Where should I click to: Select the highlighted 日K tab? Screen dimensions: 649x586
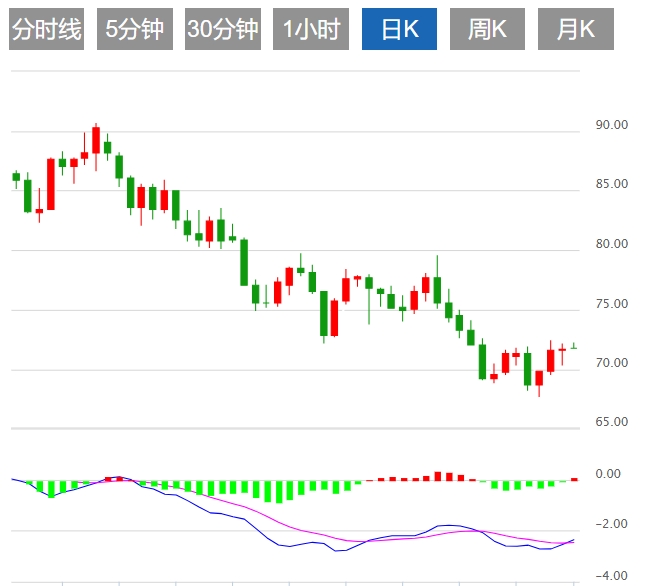point(399,30)
